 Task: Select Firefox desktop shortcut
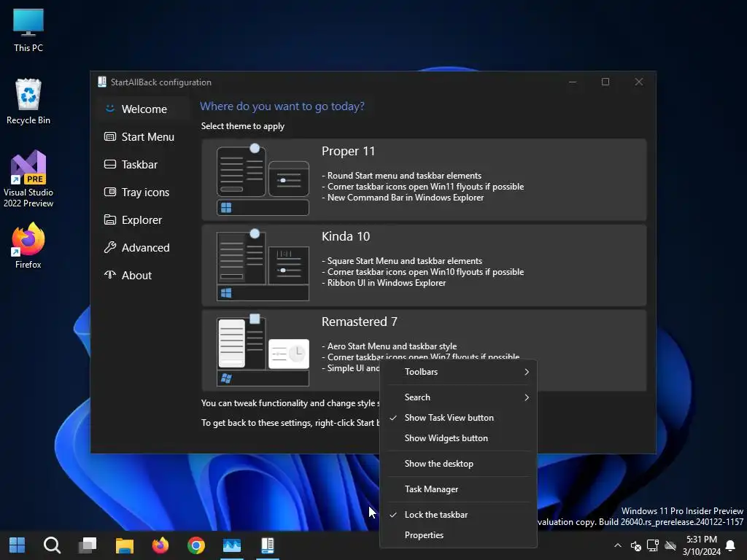pyautogui.click(x=28, y=246)
